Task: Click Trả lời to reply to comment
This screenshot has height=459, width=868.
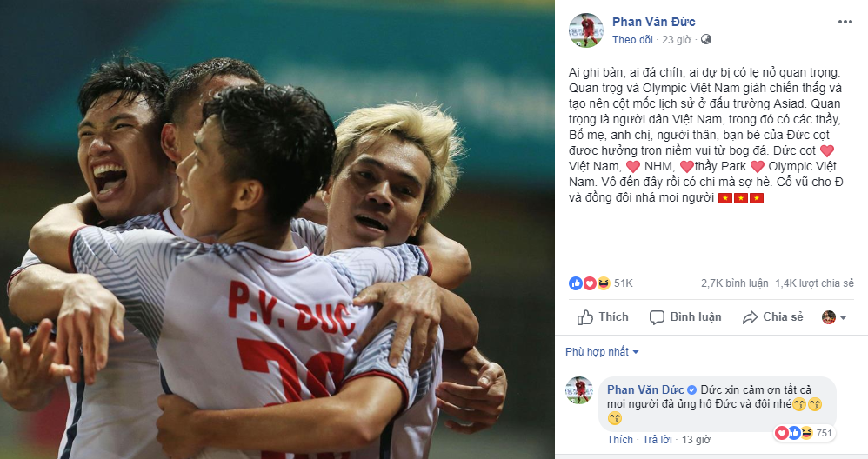Action: [x=658, y=440]
